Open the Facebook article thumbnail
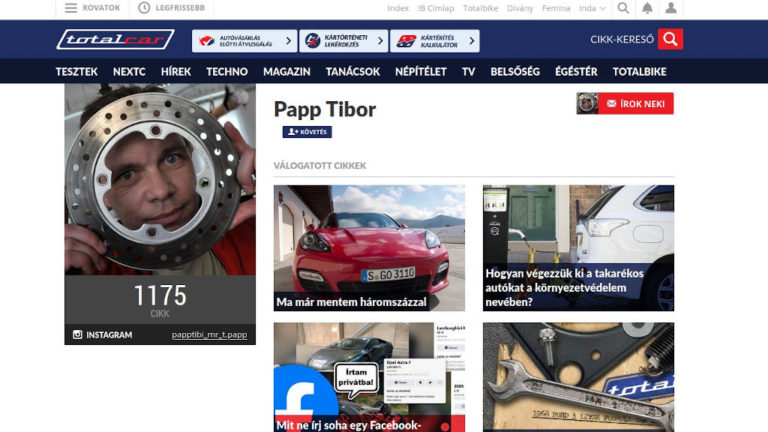The height and width of the screenshot is (432, 768). point(369,377)
